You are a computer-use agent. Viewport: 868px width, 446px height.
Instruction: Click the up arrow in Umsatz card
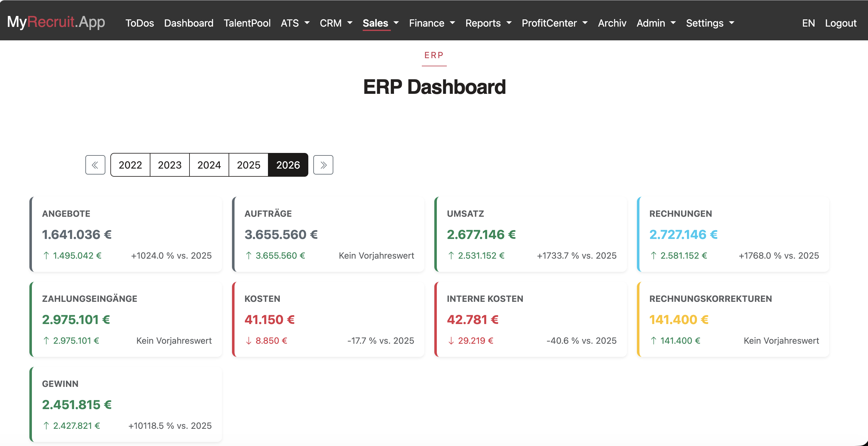451,256
